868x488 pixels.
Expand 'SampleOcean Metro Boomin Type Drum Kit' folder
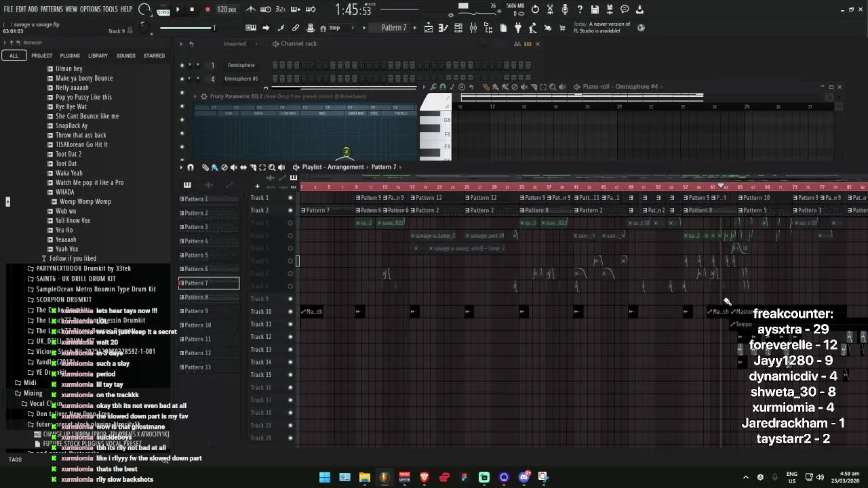point(96,289)
